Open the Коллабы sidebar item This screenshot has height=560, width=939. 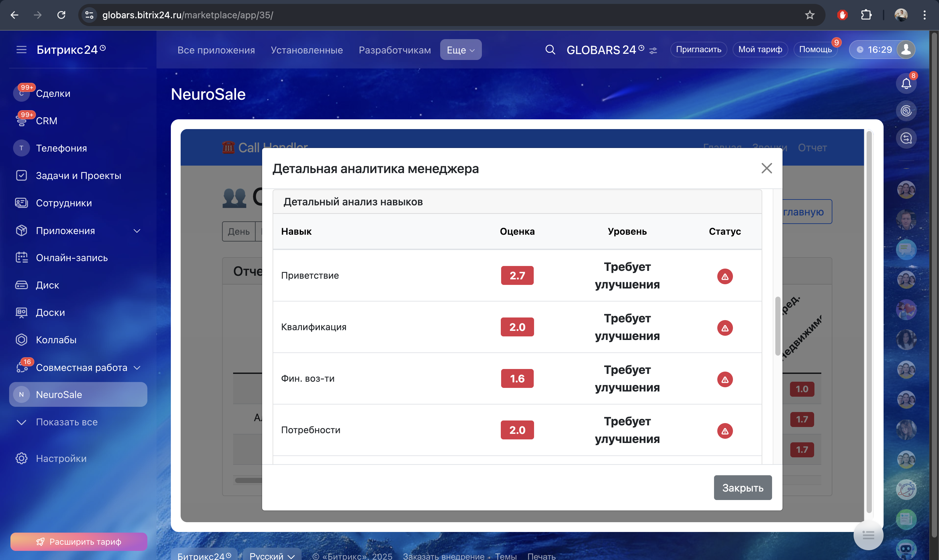pos(56,340)
